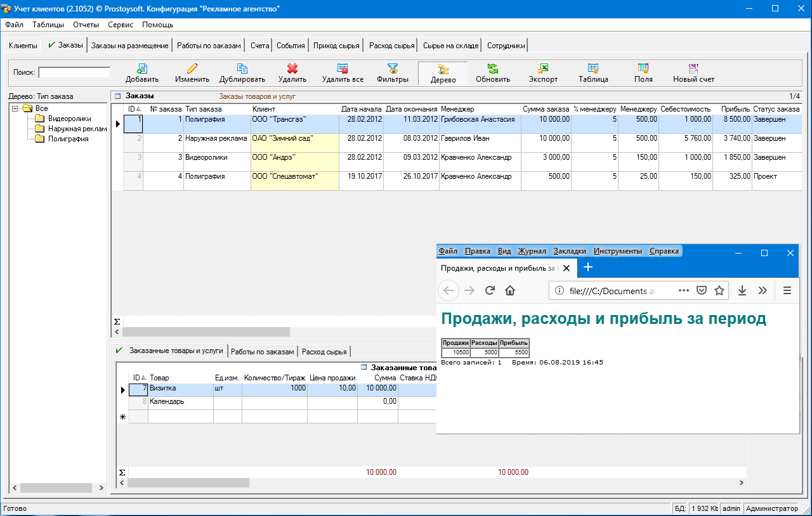This screenshot has width=812, height=516.
Task: Click the tree panel scroll right arrow
Action: click(x=101, y=488)
